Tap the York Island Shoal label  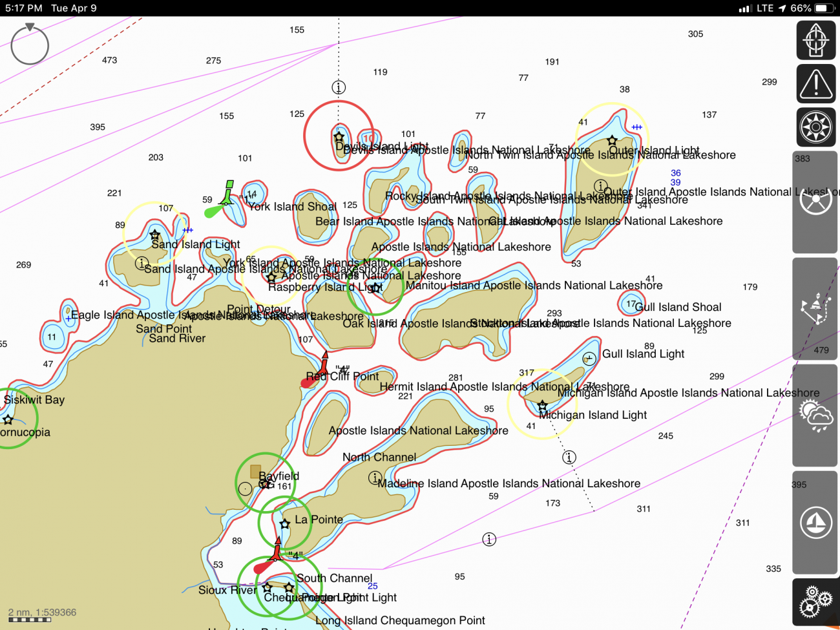tap(293, 207)
